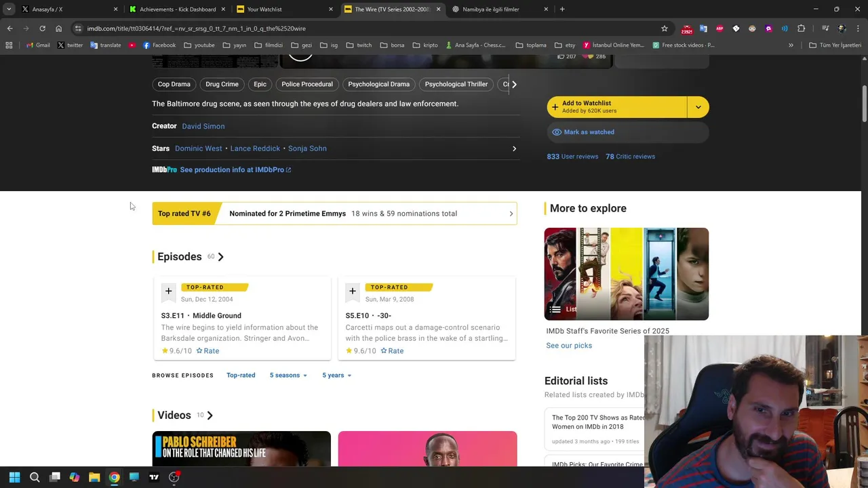Viewport: 868px width, 488px height.
Task: Open Chrome profile avatar
Action: click(x=842, y=28)
